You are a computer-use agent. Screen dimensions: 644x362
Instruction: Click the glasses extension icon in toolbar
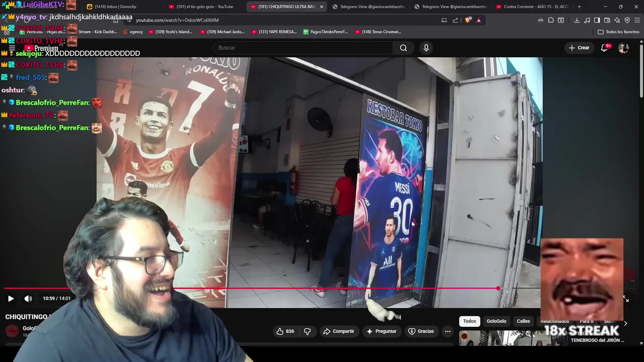click(540, 20)
